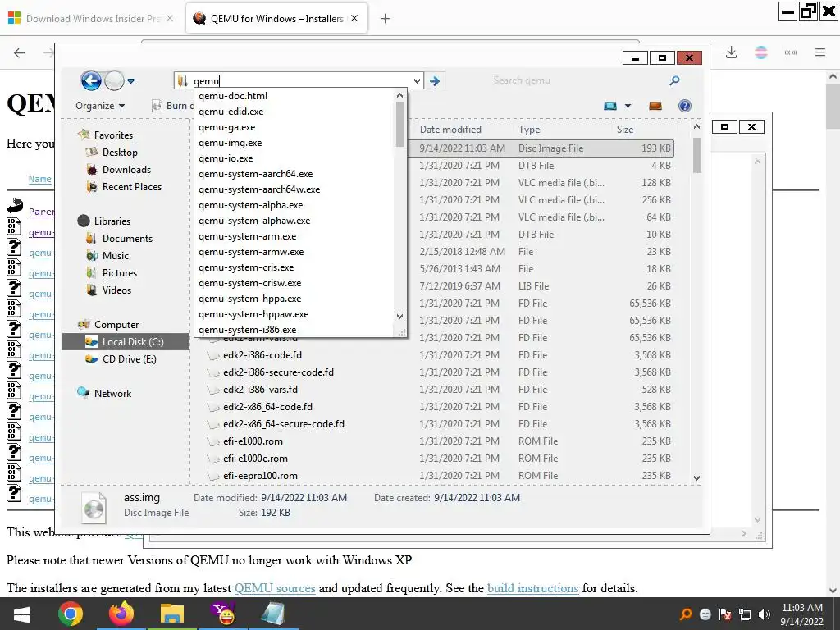Screen dimensions: 840x630
Task: Click the magnifier search icon in Explorer
Action: tap(674, 81)
